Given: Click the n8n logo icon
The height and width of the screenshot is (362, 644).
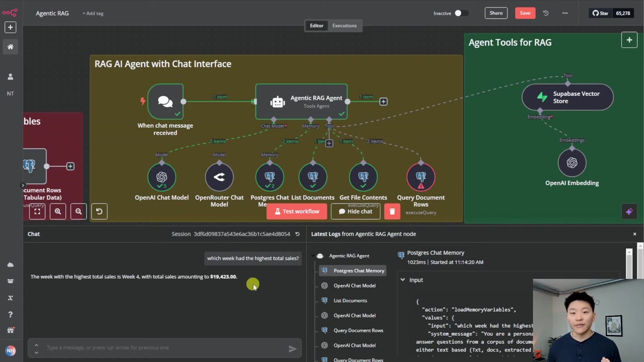Looking at the screenshot, I should (x=10, y=12).
